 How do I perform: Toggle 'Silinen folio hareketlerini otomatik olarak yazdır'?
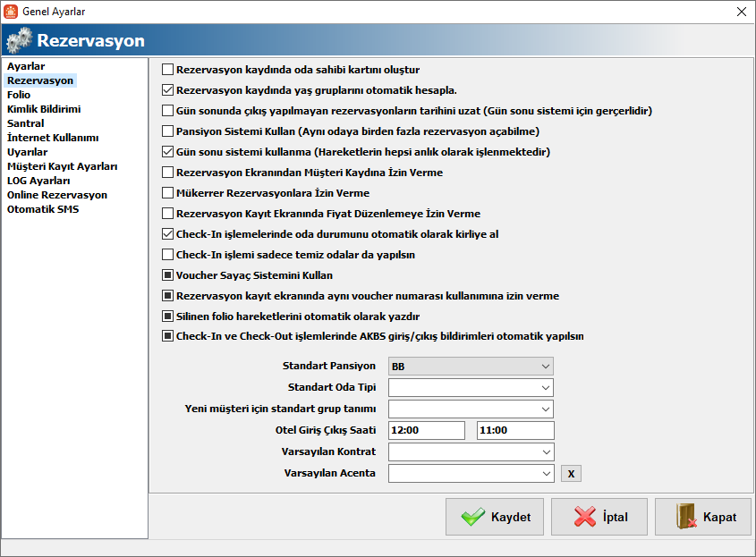[167, 316]
